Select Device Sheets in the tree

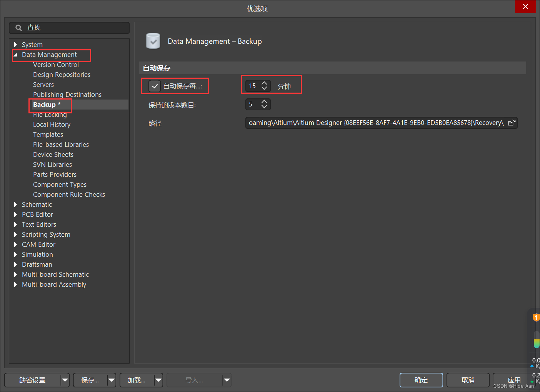53,154
